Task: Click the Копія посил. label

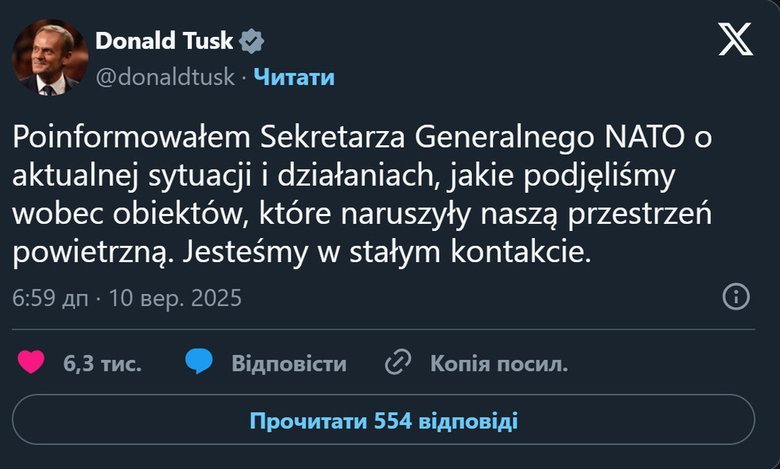Action: pyautogui.click(x=499, y=364)
